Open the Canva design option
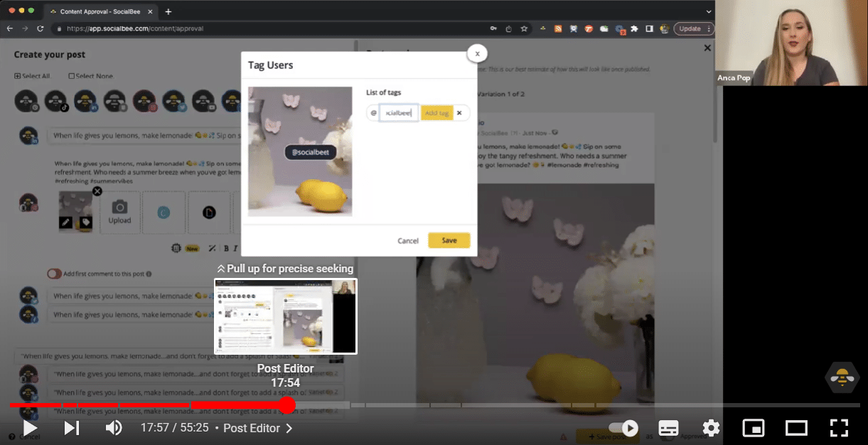This screenshot has width=868, height=445. (x=164, y=213)
